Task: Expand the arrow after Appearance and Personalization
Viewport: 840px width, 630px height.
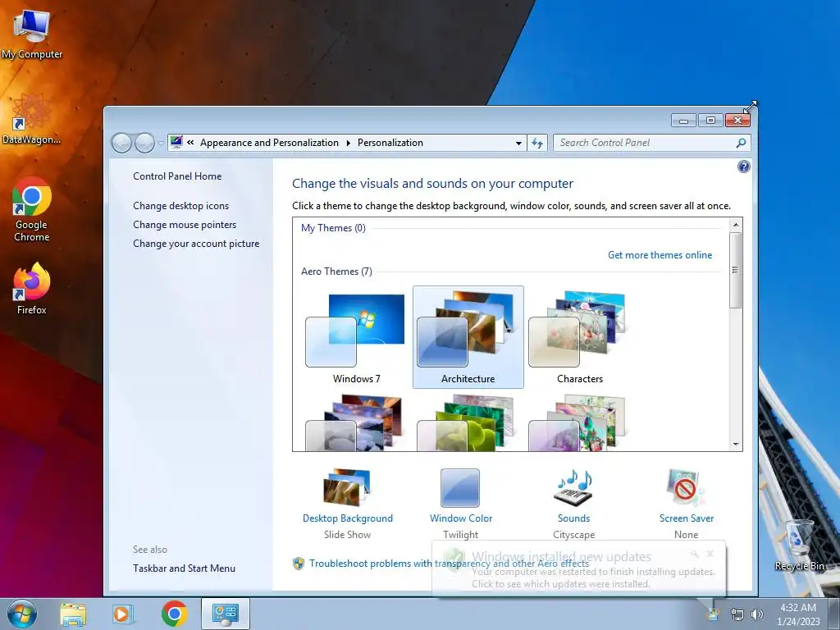Action: pos(348,143)
